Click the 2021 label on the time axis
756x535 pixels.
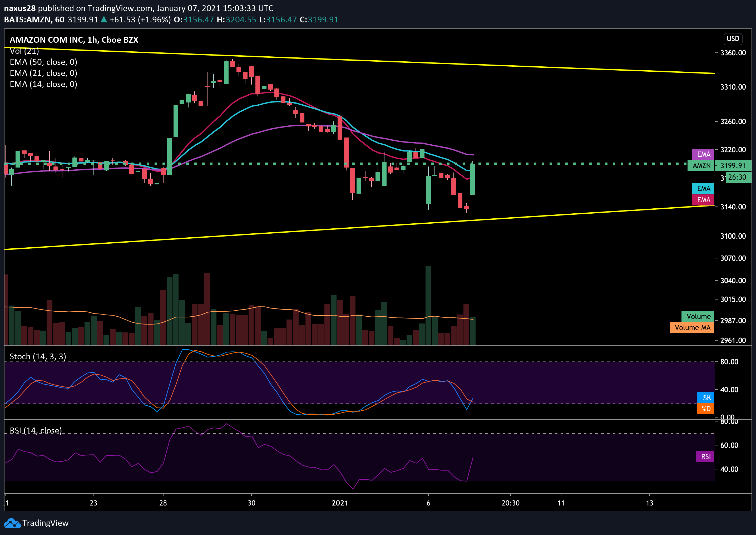coord(340,503)
